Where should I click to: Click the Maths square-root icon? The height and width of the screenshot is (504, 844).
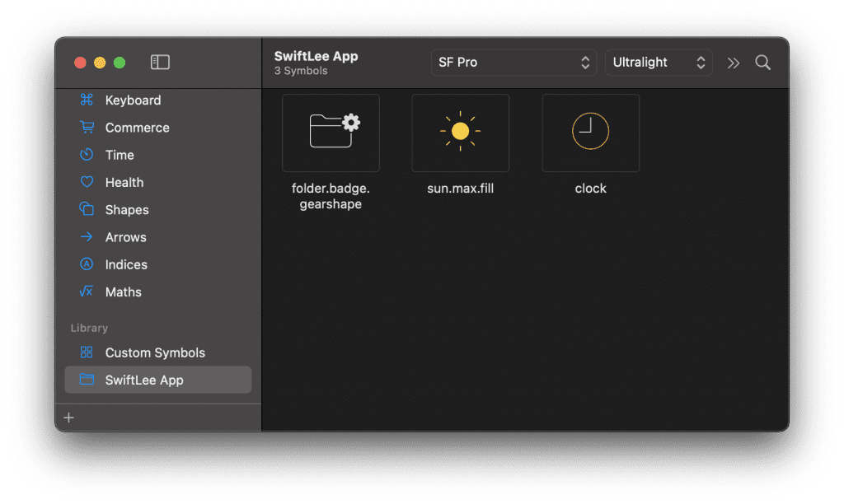coord(86,292)
